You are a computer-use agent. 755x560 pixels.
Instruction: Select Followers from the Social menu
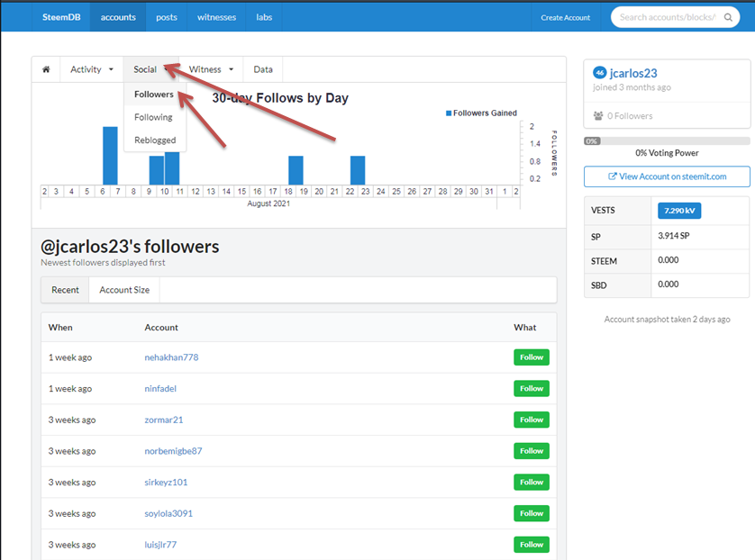tap(153, 95)
